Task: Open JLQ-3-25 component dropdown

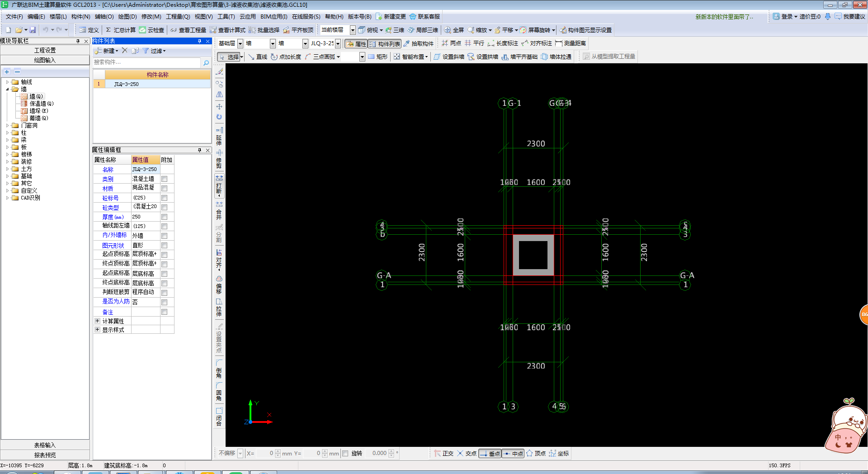Action: tap(338, 43)
